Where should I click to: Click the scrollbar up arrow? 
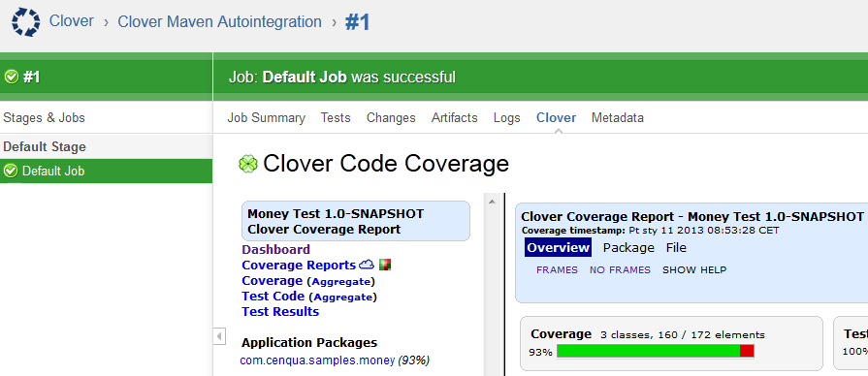click(x=491, y=202)
